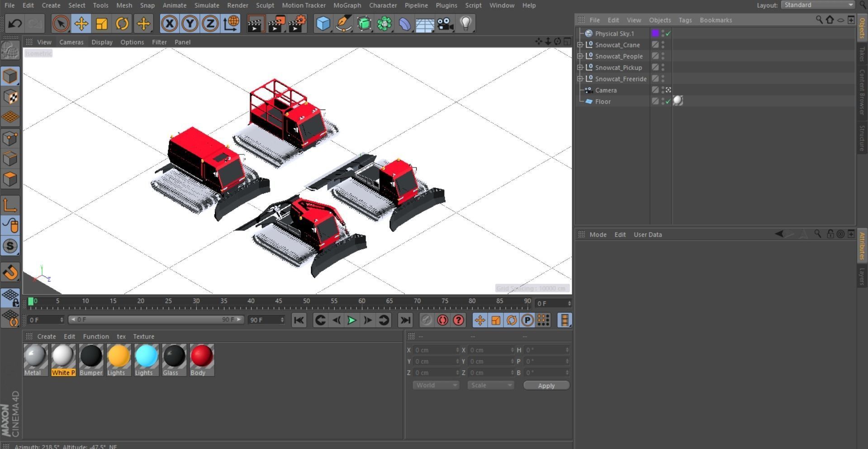Toggle Parameter keyframe recording P icon

527,320
